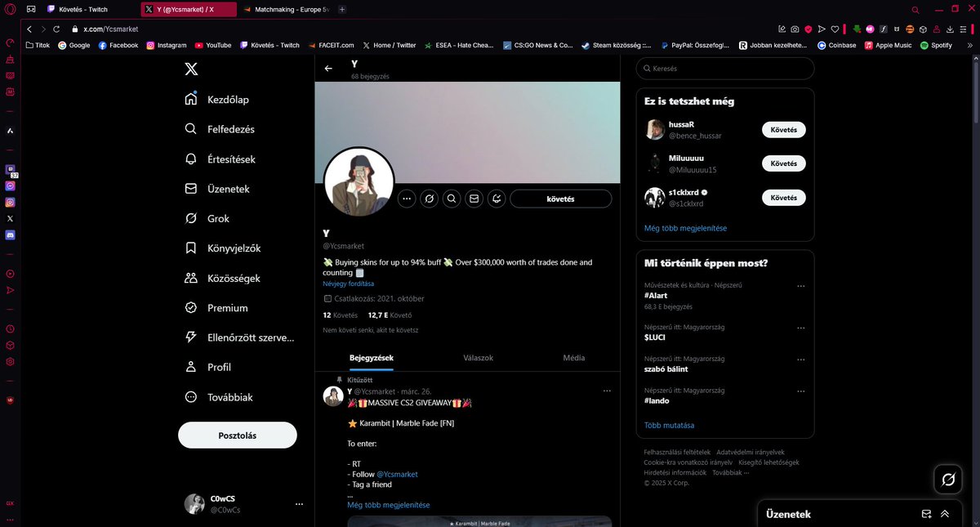Open the hussaR suggested profile

pyautogui.click(x=681, y=124)
